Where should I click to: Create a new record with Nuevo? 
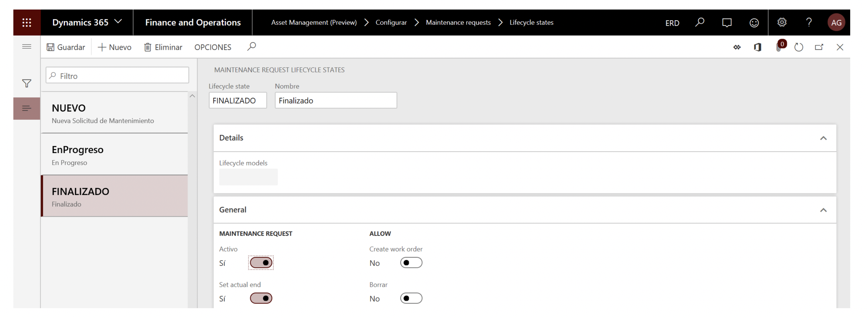(x=114, y=47)
